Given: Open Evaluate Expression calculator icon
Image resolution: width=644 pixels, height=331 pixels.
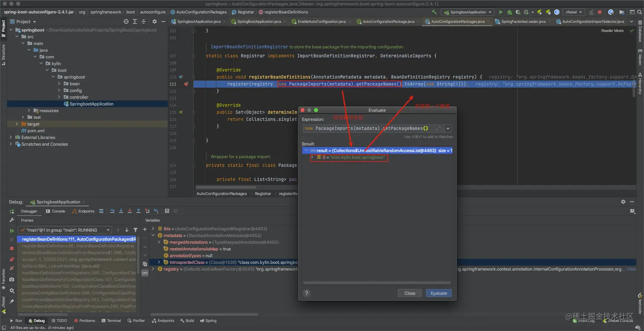Looking at the screenshot, I should point(167,211).
